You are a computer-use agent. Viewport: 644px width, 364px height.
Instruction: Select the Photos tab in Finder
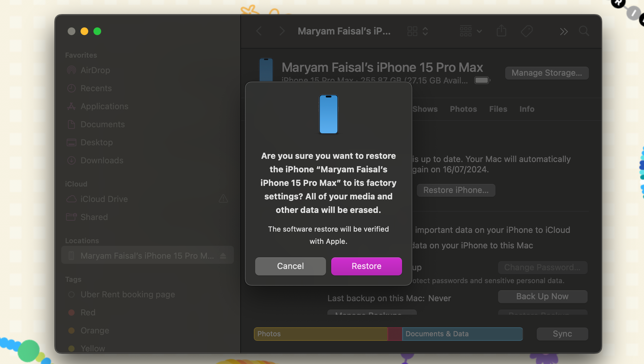(463, 109)
